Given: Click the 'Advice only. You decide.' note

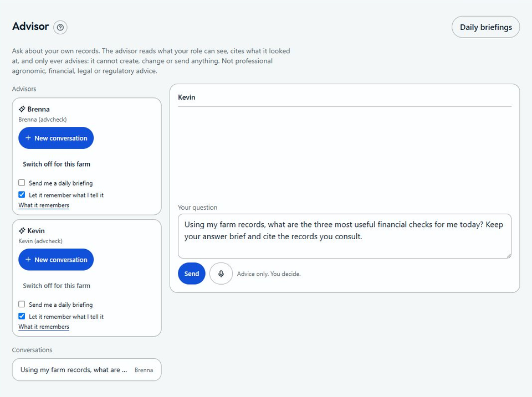Looking at the screenshot, I should tap(269, 274).
